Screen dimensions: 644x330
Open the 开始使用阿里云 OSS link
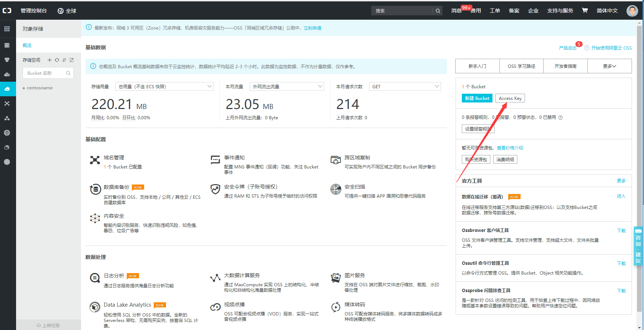612,48
